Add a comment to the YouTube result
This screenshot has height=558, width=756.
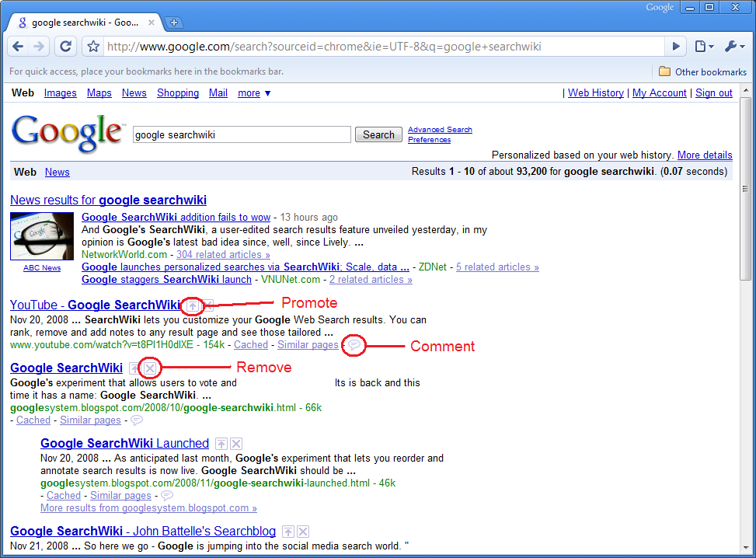[354, 345]
